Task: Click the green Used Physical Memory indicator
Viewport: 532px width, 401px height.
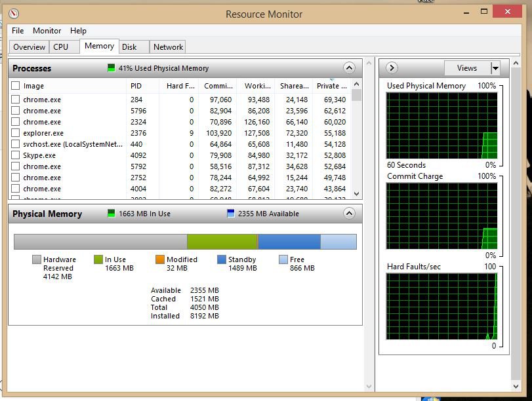Action: tap(112, 68)
